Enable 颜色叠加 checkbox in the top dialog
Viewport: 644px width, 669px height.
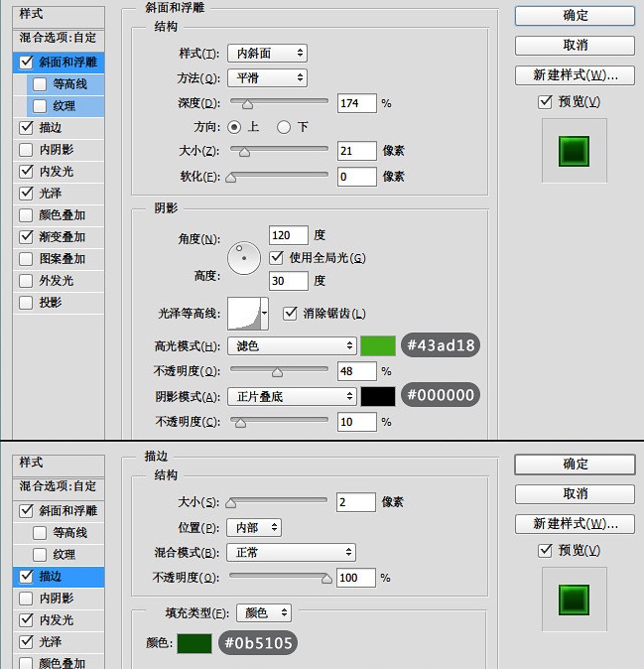[27, 215]
